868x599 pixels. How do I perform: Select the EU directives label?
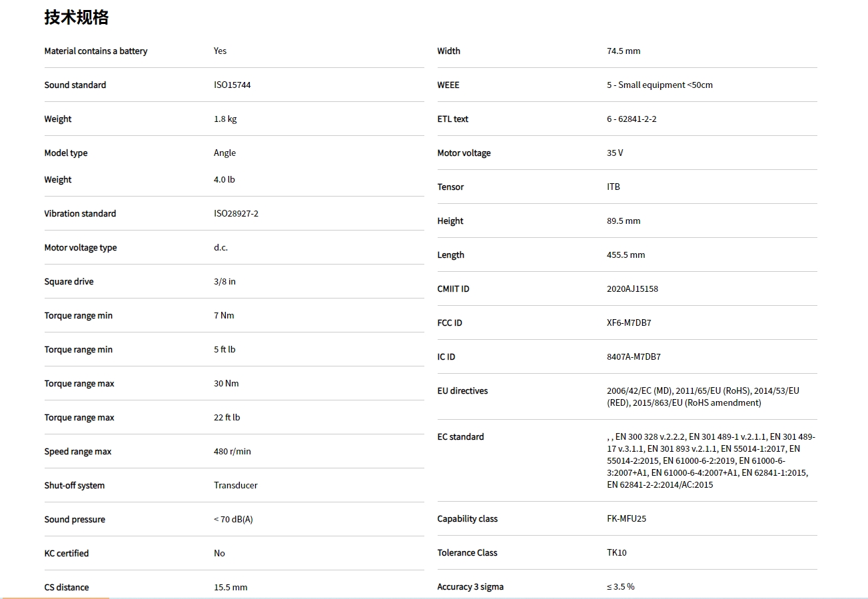[x=462, y=391]
